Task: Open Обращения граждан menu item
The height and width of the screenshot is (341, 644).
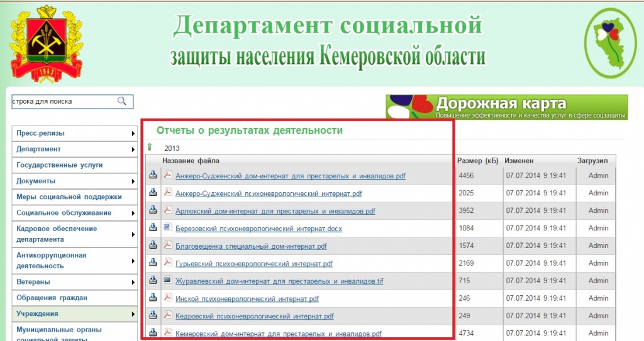Action: point(74,298)
